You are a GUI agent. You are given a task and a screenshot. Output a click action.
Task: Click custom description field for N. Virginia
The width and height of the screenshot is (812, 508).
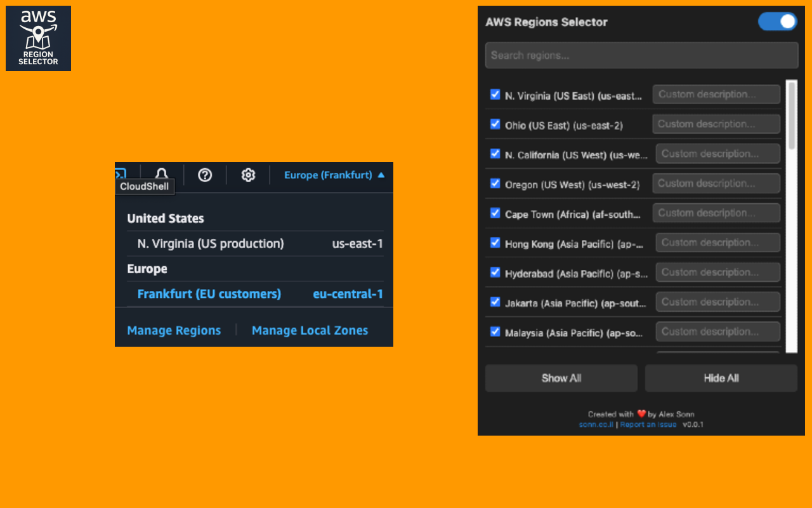716,94
